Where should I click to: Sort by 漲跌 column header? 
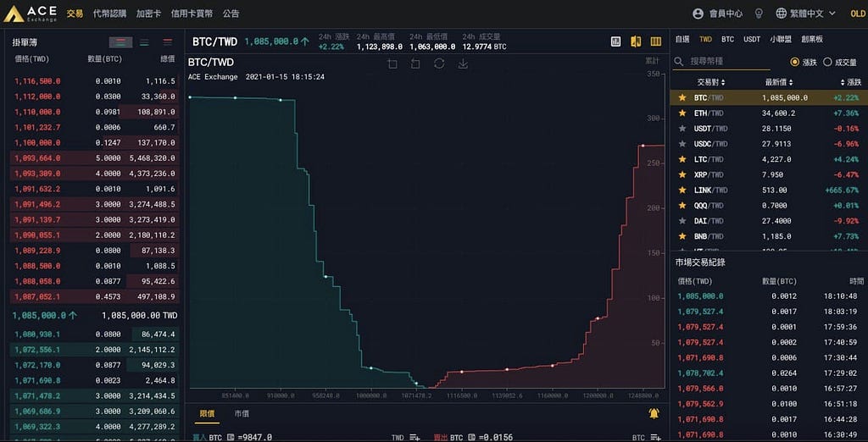point(851,82)
